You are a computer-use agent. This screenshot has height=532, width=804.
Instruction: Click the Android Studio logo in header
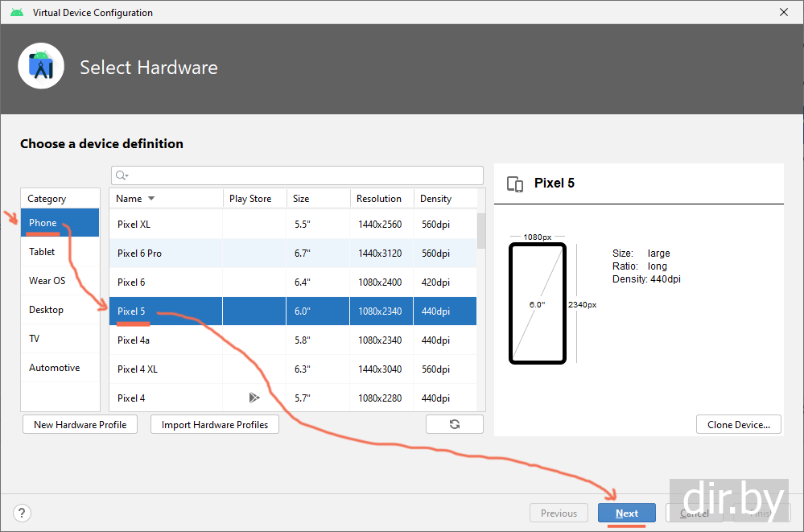click(x=41, y=68)
